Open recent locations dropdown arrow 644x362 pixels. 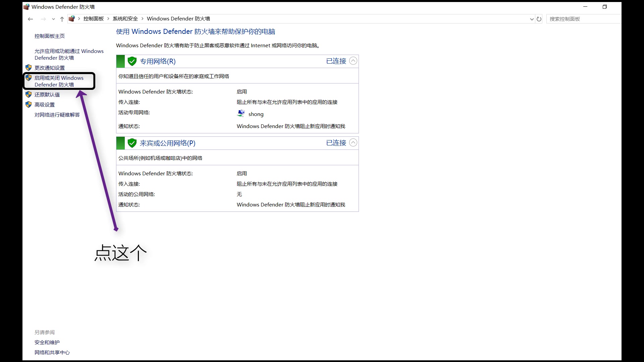(x=53, y=19)
